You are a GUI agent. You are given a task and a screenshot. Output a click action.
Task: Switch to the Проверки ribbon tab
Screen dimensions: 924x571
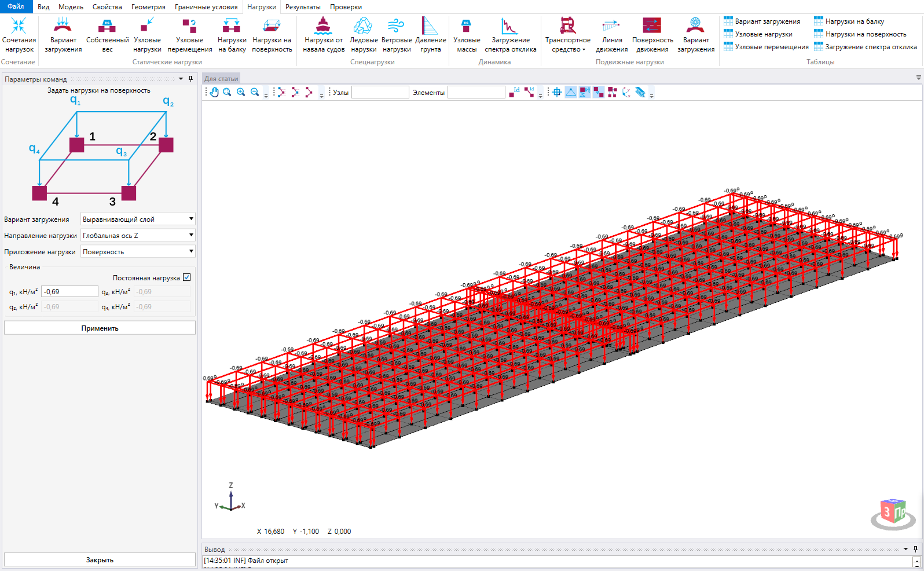(346, 7)
